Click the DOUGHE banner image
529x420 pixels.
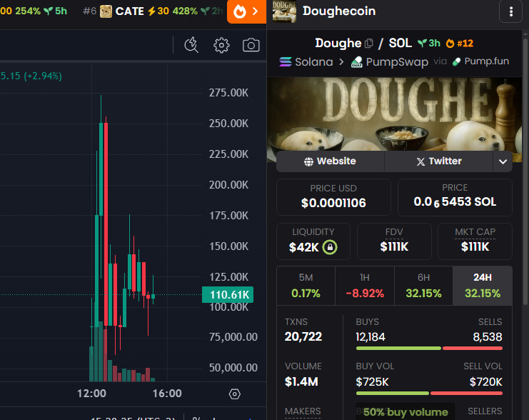(394, 114)
